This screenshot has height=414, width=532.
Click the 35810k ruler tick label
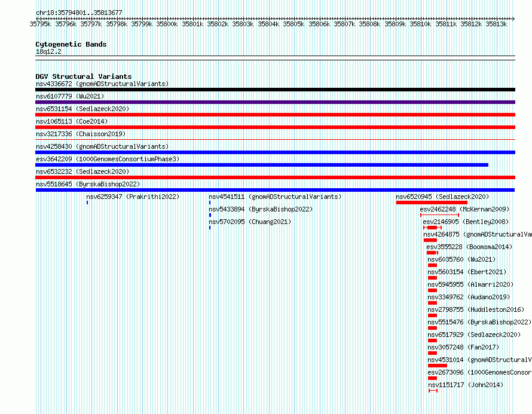420,24
